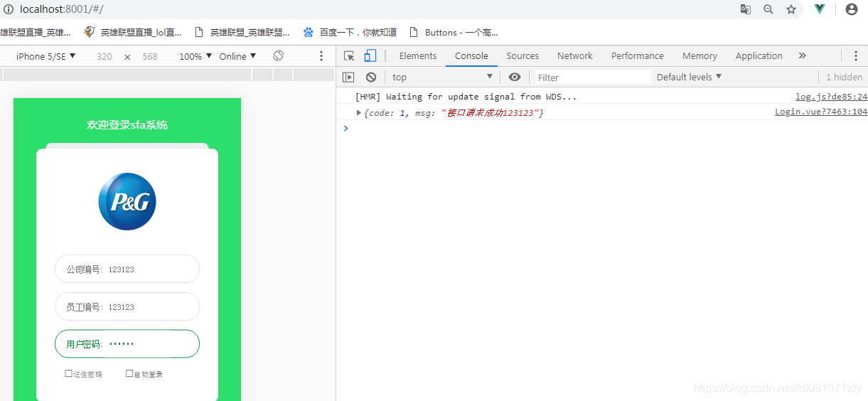Open the translate page icon
Image resolution: width=868 pixels, height=401 pixels.
click(x=746, y=9)
